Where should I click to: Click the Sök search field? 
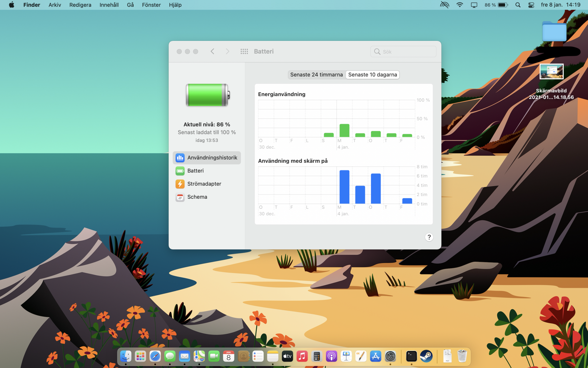(x=407, y=52)
